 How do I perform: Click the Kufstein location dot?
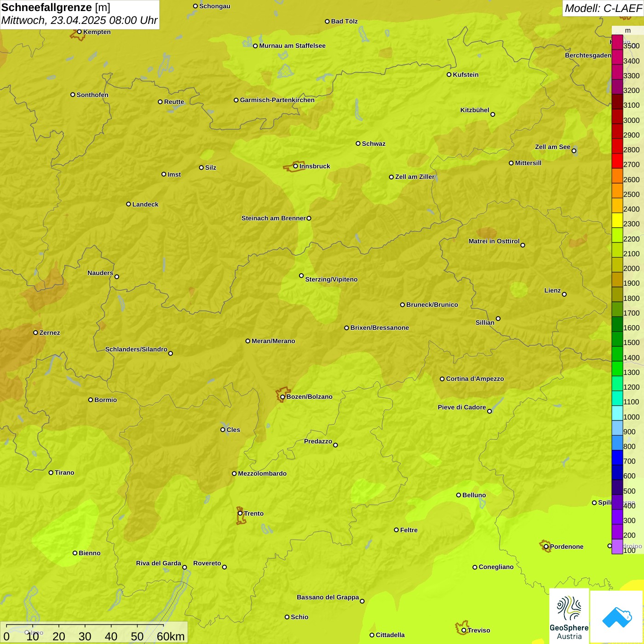click(449, 75)
